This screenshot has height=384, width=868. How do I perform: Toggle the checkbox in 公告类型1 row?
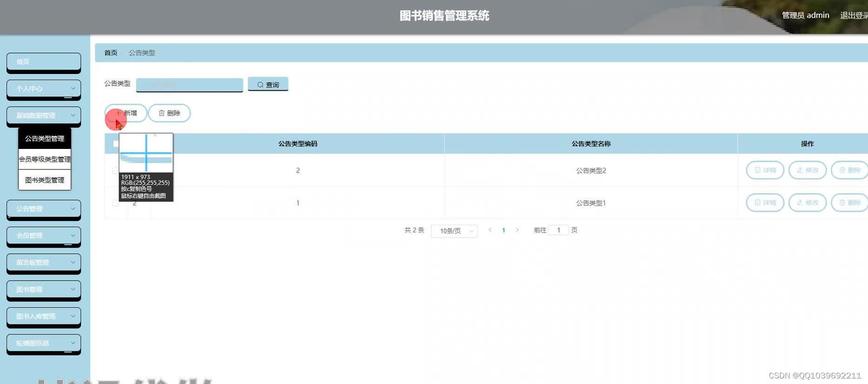coord(115,203)
